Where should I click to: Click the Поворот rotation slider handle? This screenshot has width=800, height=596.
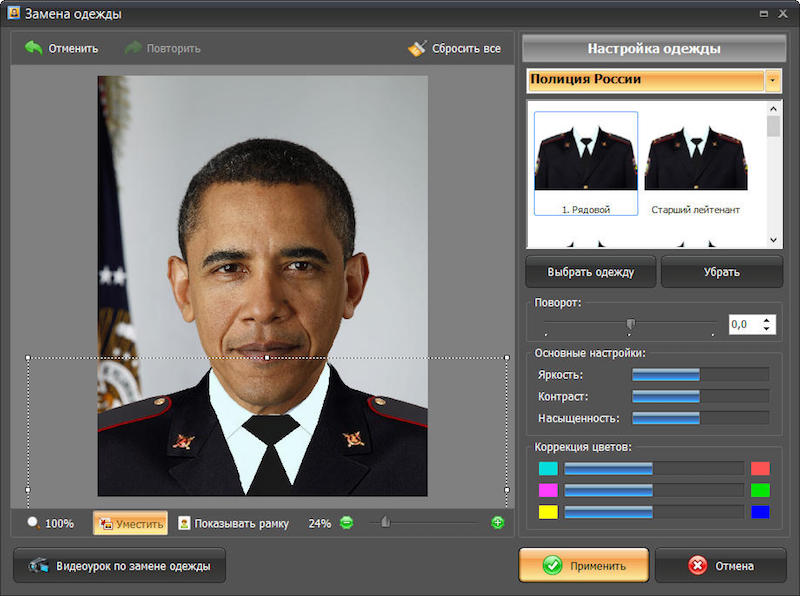pos(631,324)
